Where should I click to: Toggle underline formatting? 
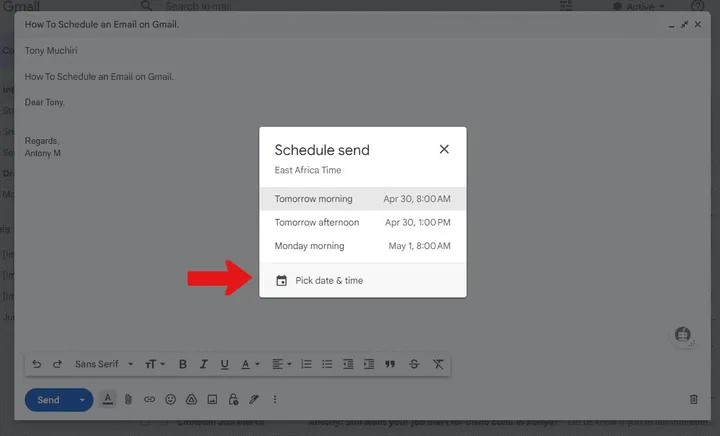coord(224,365)
